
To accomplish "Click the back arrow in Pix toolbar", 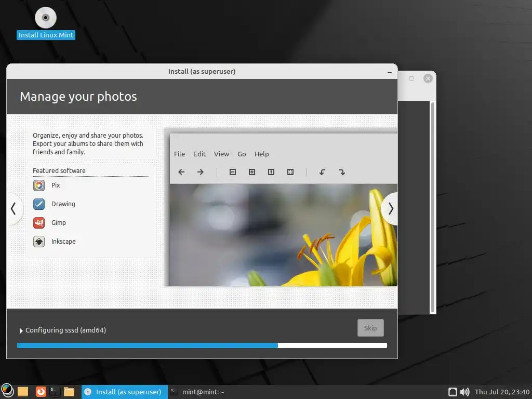I will [181, 172].
